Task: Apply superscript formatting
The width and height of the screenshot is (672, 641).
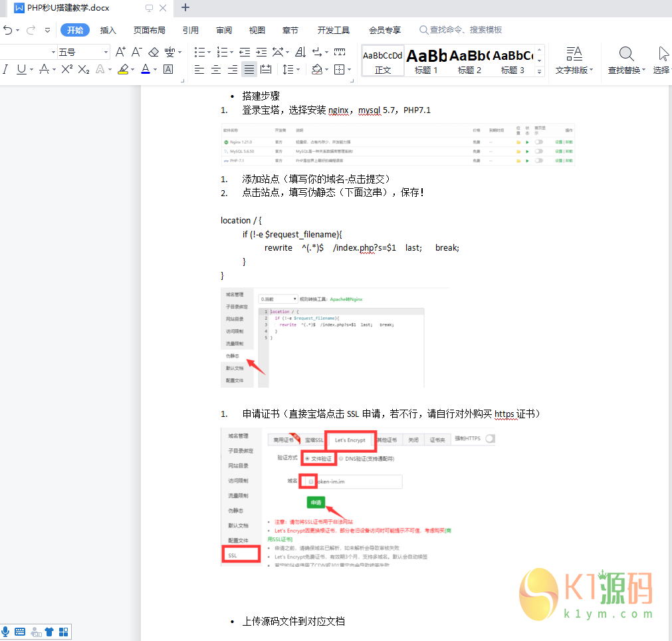Action: click(67, 69)
